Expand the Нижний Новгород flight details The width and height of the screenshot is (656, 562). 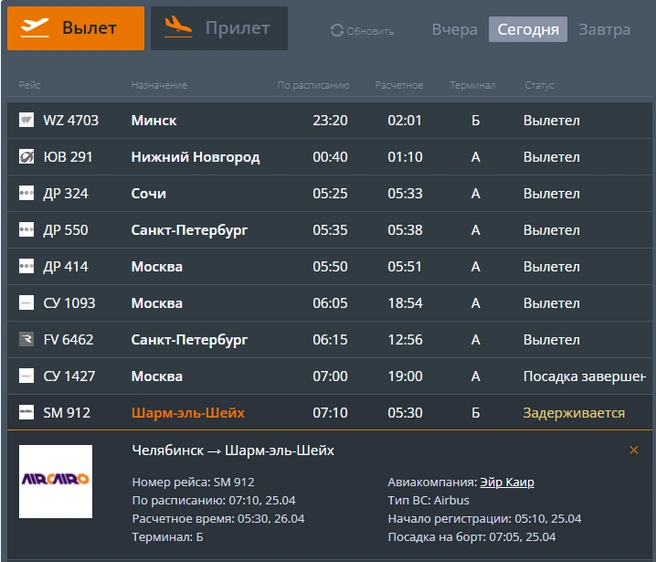point(330,157)
